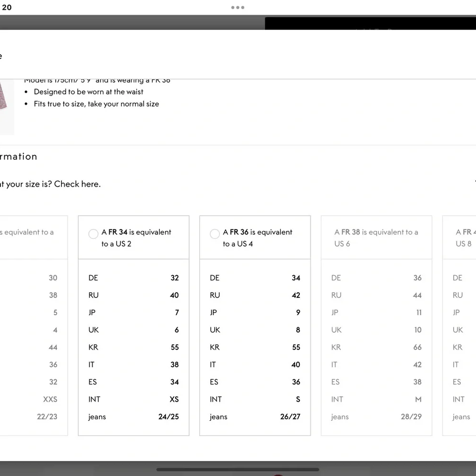
Task: Click the UK value 8 in FR 36 card
Action: click(x=298, y=330)
